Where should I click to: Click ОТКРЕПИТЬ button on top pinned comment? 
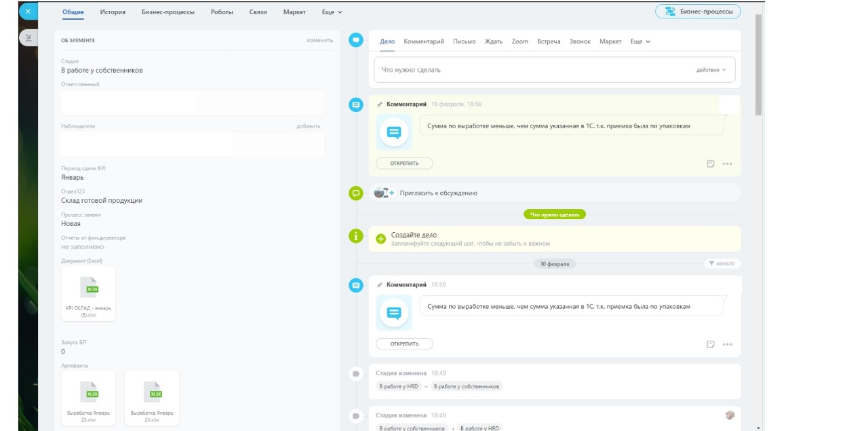point(404,164)
